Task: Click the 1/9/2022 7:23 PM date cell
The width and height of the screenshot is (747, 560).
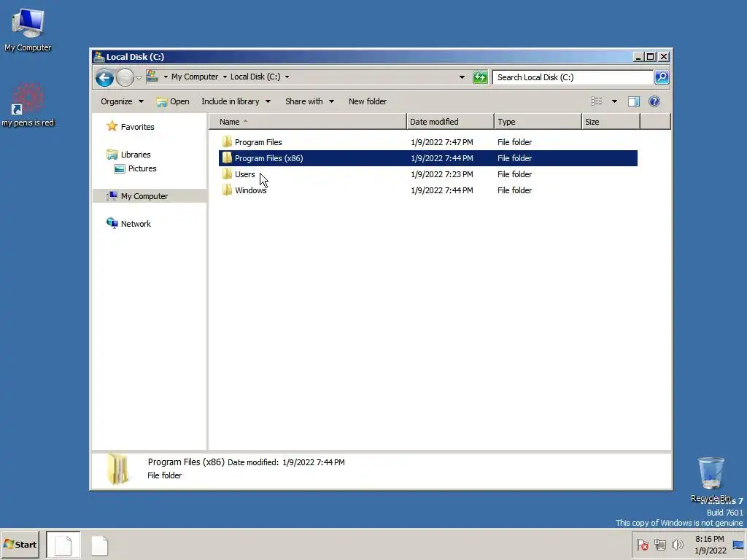Action: point(441,174)
